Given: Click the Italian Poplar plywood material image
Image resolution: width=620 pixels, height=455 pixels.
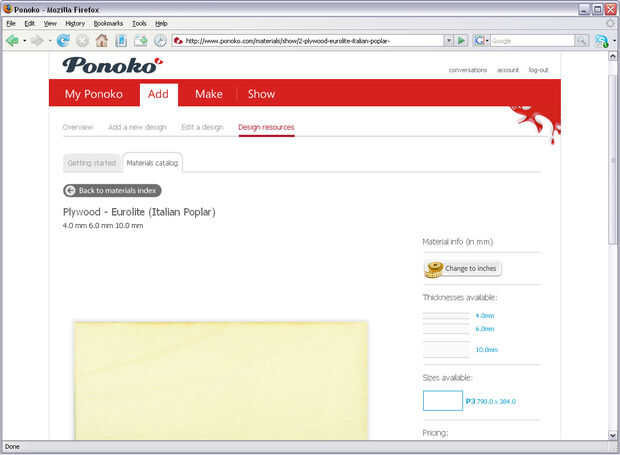Looking at the screenshot, I should coord(221,380).
